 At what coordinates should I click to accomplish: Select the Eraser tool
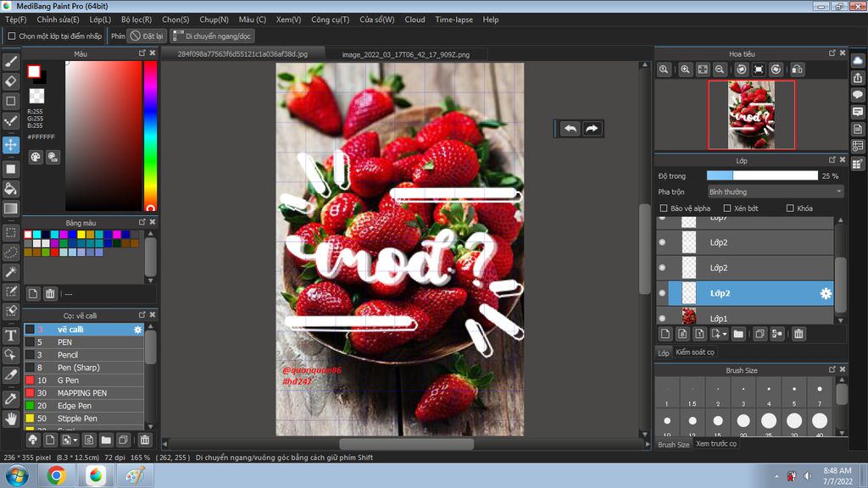pyautogui.click(x=10, y=81)
